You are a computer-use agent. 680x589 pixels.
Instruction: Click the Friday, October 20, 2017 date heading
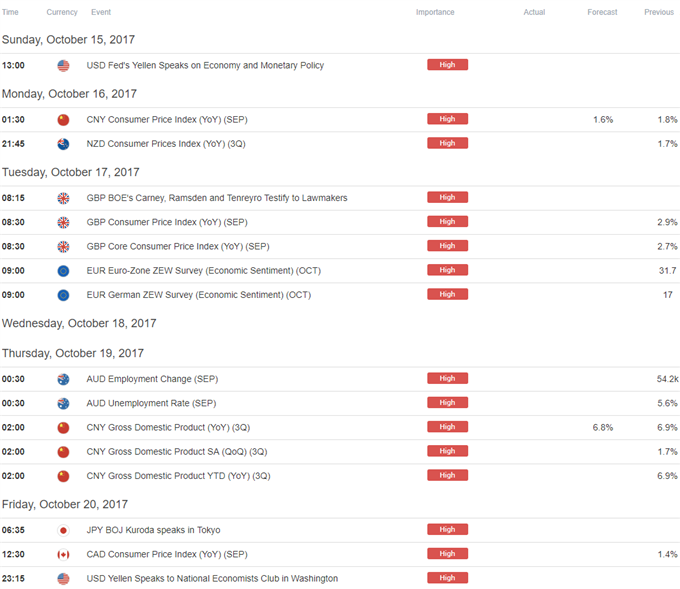point(65,504)
